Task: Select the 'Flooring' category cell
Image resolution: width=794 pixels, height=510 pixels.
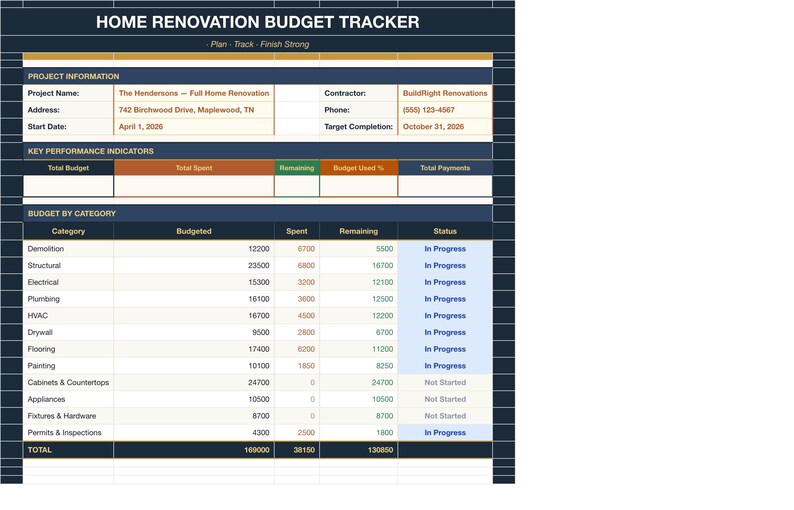Action: tap(68, 349)
